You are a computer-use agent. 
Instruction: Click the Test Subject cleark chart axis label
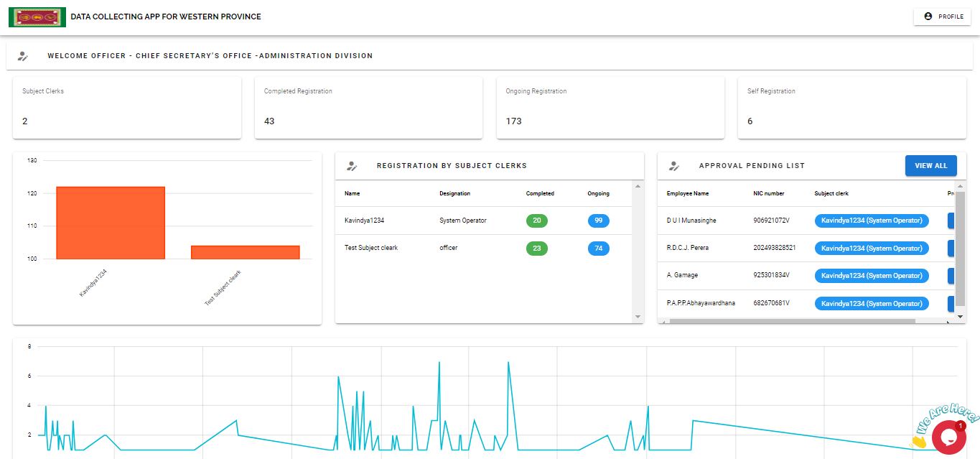(223, 289)
